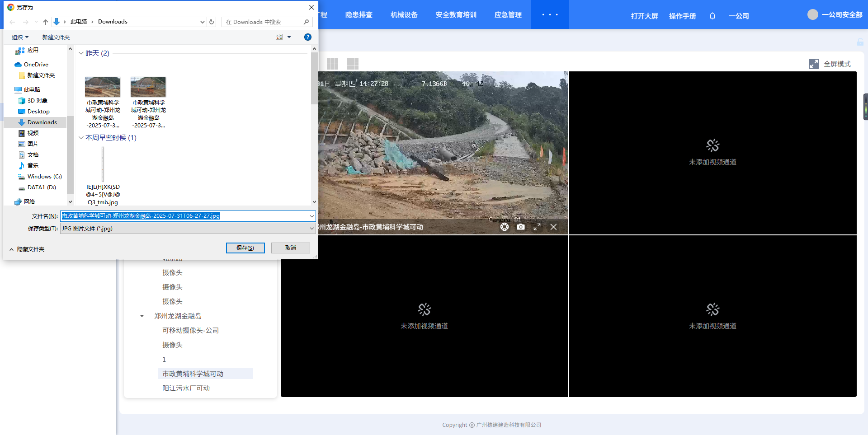Screen dimensions: 868x435
Task: Refresh the Downloads folder listing
Action: pyautogui.click(x=212, y=22)
